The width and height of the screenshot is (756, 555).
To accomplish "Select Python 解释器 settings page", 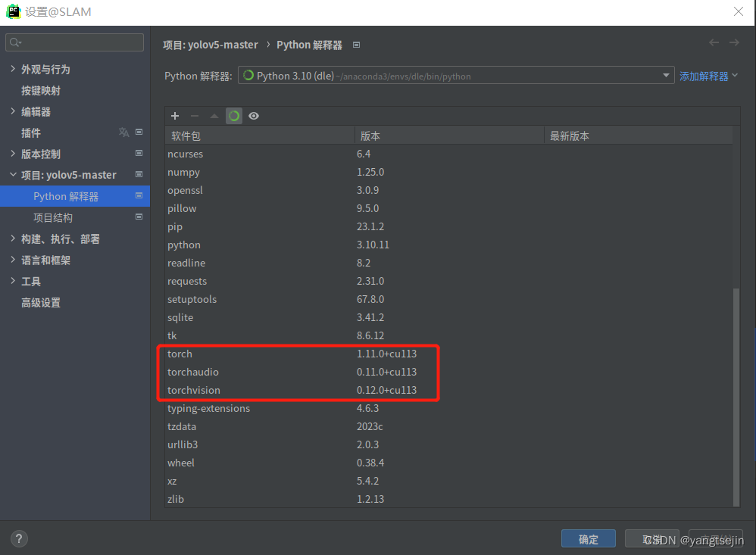I will (x=75, y=196).
